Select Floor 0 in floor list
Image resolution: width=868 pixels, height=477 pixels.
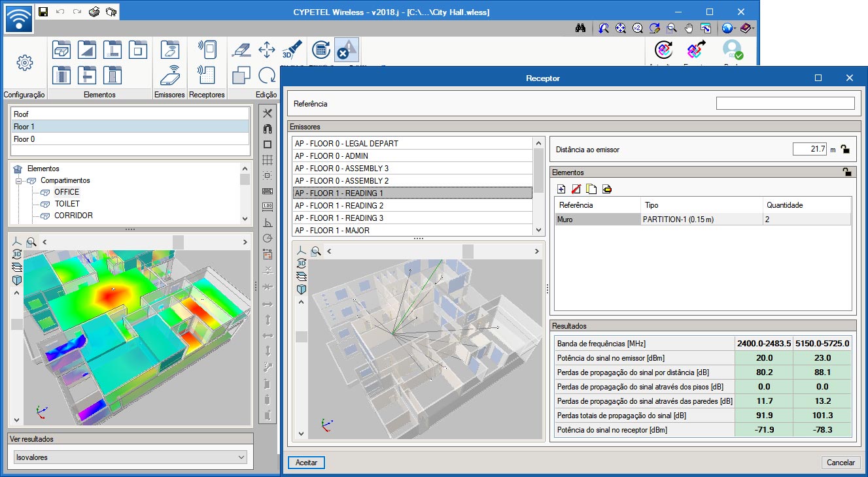point(130,139)
